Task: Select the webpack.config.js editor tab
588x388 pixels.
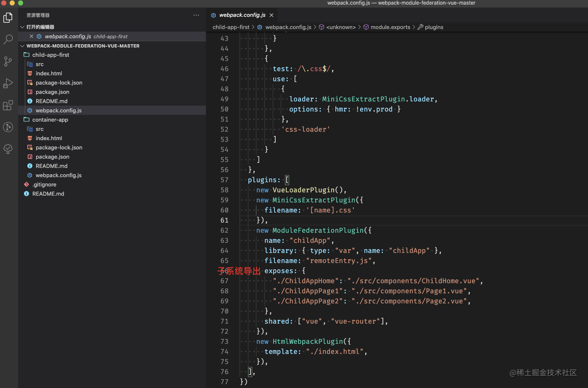Action: pos(243,15)
